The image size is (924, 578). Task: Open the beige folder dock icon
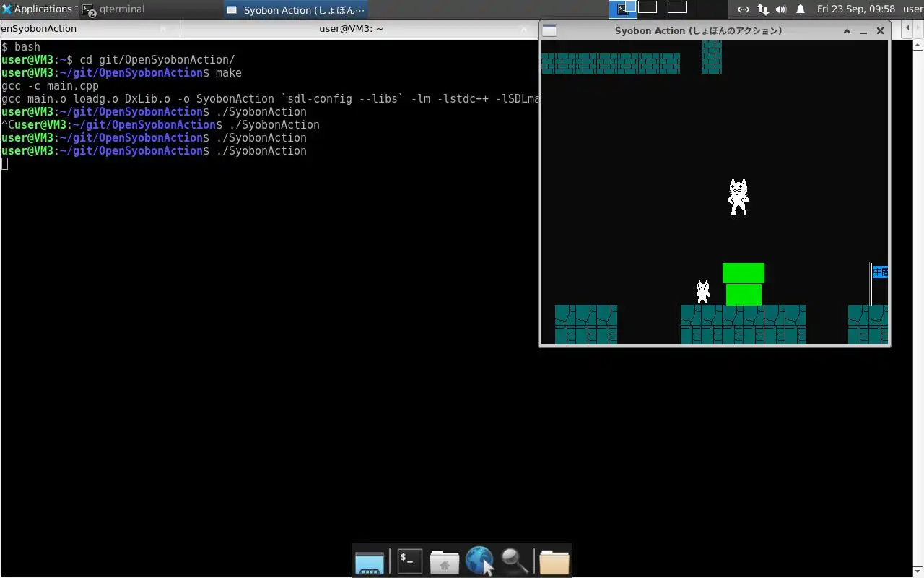pyautogui.click(x=554, y=561)
